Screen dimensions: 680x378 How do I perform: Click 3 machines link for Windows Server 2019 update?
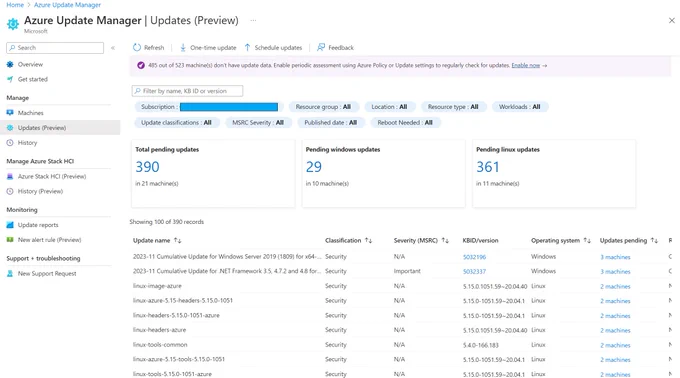pyautogui.click(x=615, y=257)
